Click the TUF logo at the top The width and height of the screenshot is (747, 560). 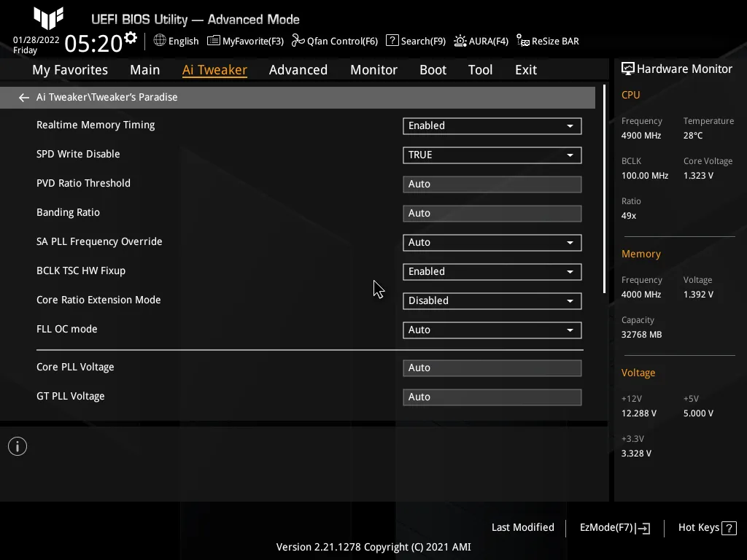(49, 18)
